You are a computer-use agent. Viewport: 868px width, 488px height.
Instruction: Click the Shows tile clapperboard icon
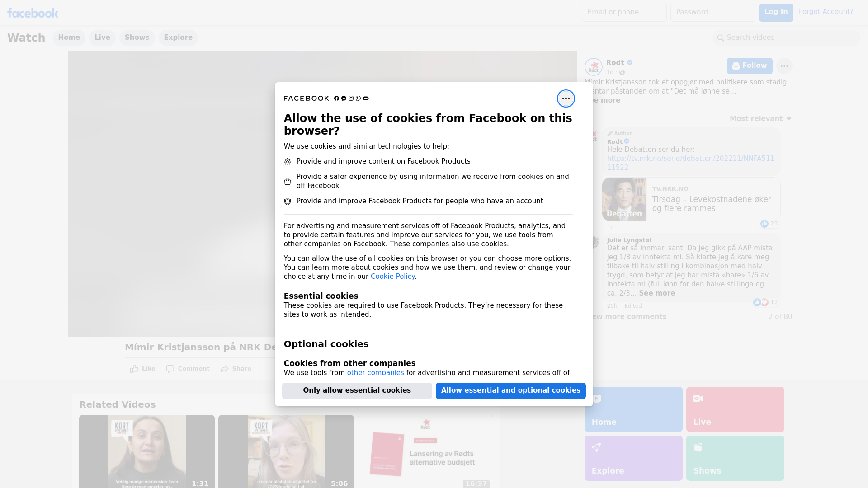coord(698,447)
